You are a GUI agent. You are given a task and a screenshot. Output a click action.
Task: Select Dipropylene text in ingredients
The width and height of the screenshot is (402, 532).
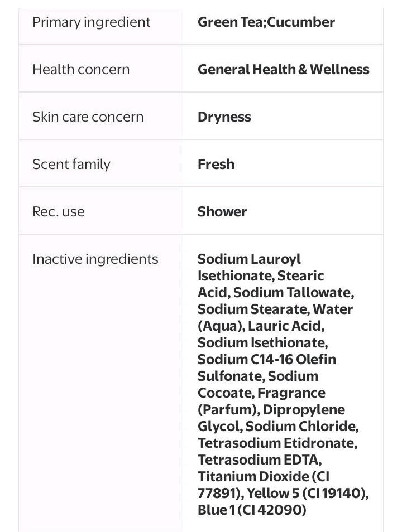point(304,410)
